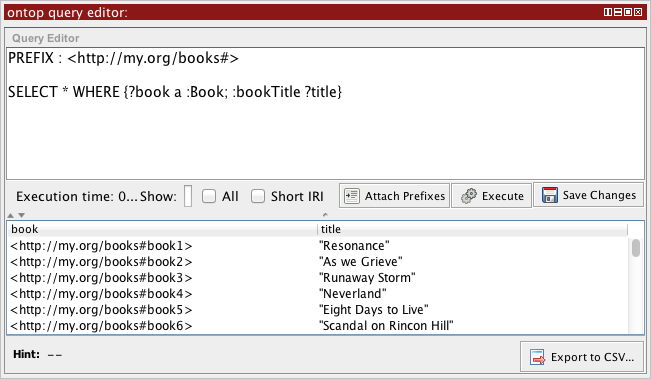Click inside the SPARQL query text area

(x=325, y=114)
